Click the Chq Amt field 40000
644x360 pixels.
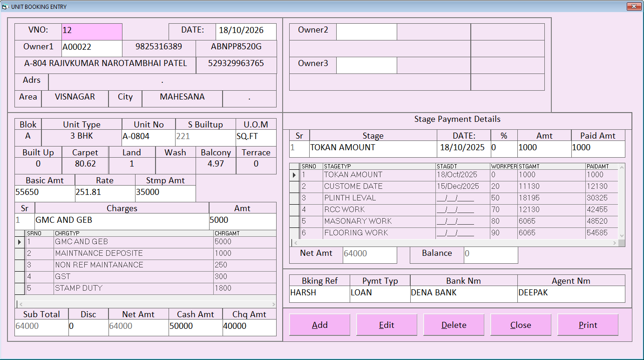coord(250,327)
